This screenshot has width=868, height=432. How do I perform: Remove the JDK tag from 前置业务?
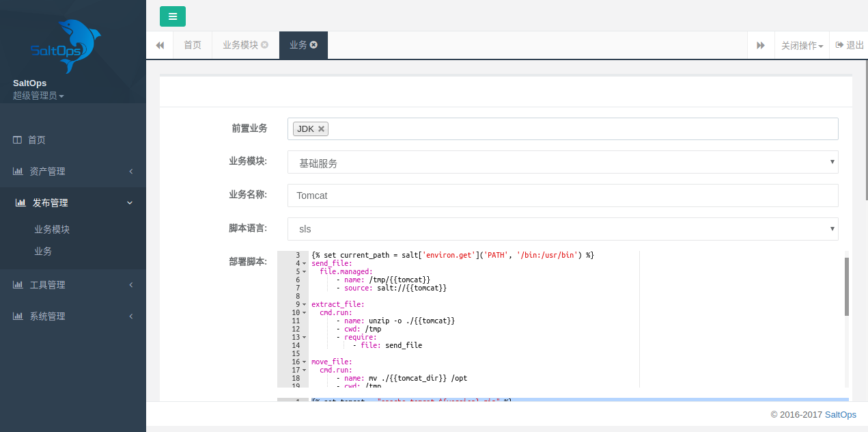321,129
